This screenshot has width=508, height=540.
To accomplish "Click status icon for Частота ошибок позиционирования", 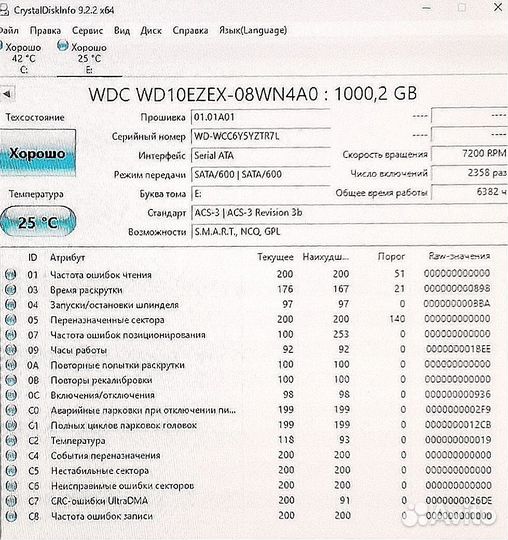I will pyautogui.click(x=11, y=335).
